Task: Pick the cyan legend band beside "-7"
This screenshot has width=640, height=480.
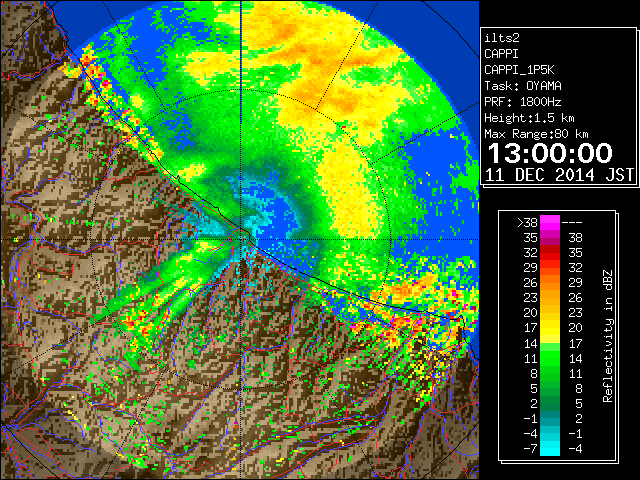Action: 550,449
